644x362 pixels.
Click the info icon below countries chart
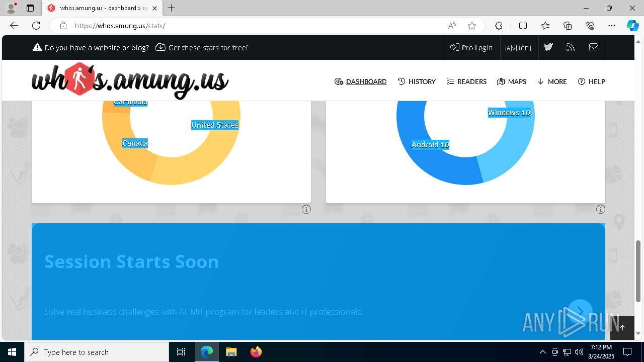(x=306, y=209)
